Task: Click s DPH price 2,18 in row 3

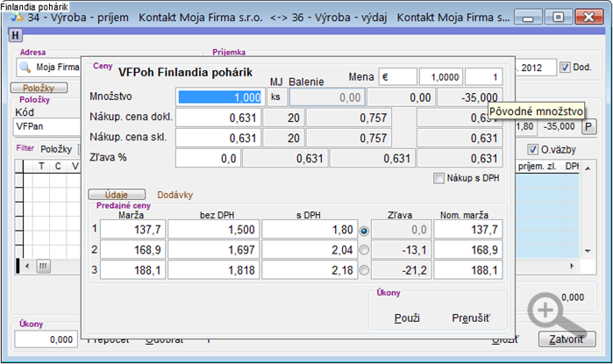Action: (x=310, y=270)
